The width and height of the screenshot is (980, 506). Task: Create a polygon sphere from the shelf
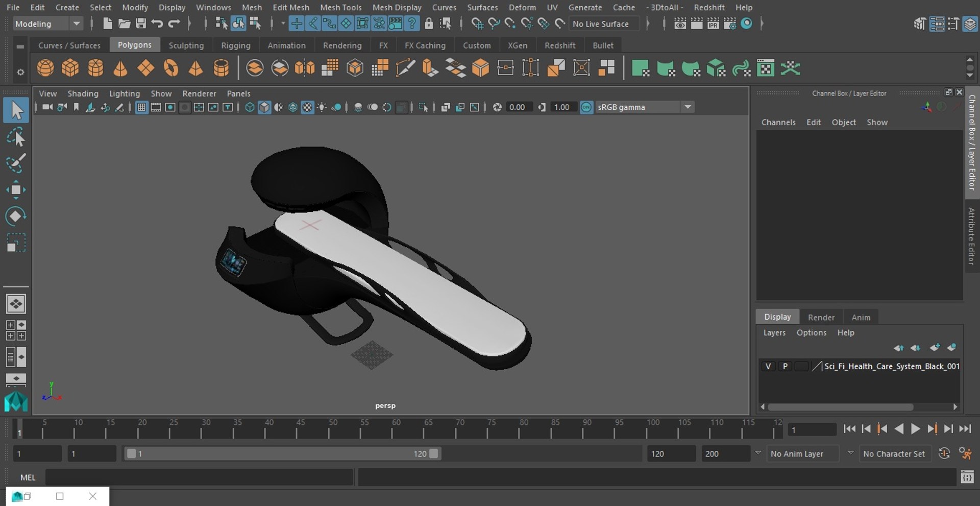(x=45, y=68)
